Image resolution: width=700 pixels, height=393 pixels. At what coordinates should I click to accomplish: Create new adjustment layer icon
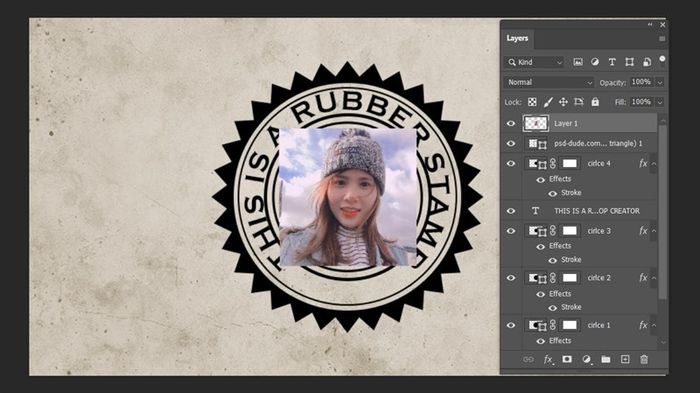[x=587, y=359]
